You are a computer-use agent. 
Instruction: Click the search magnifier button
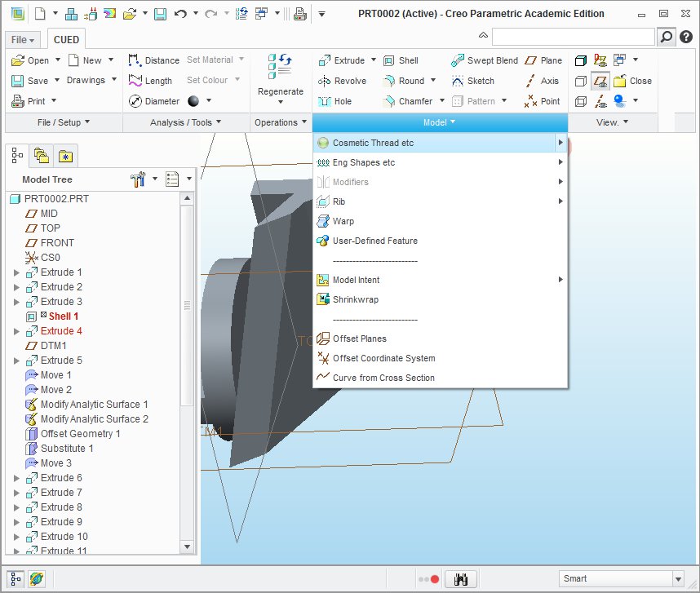pyautogui.click(x=666, y=37)
